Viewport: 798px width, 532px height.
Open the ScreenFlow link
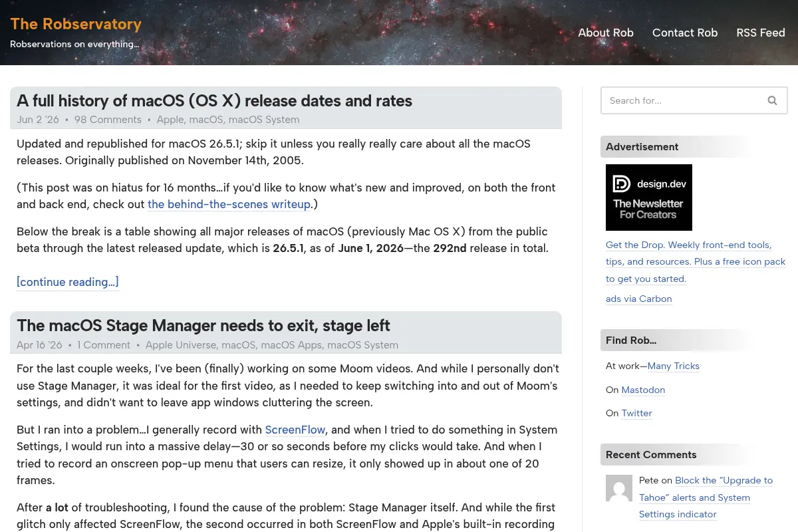click(295, 430)
